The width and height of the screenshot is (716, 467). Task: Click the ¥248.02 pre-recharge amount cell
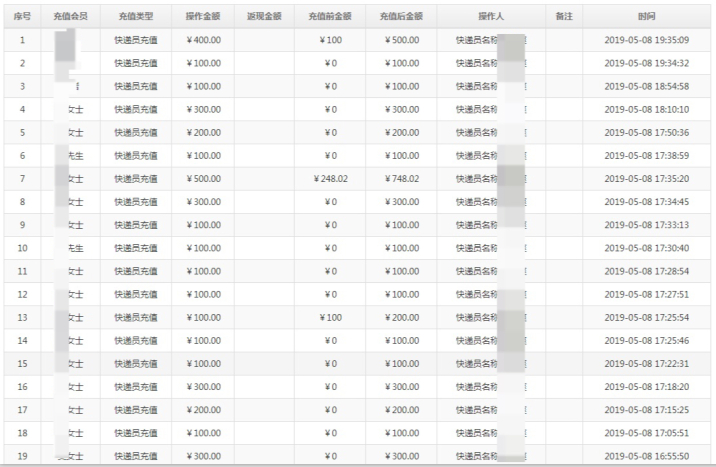[x=330, y=179]
